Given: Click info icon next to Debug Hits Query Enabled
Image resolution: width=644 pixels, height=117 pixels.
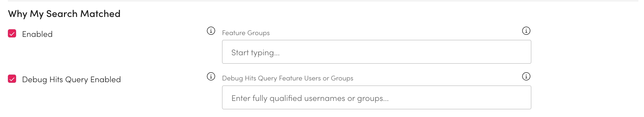Looking at the screenshot, I should click(211, 76).
